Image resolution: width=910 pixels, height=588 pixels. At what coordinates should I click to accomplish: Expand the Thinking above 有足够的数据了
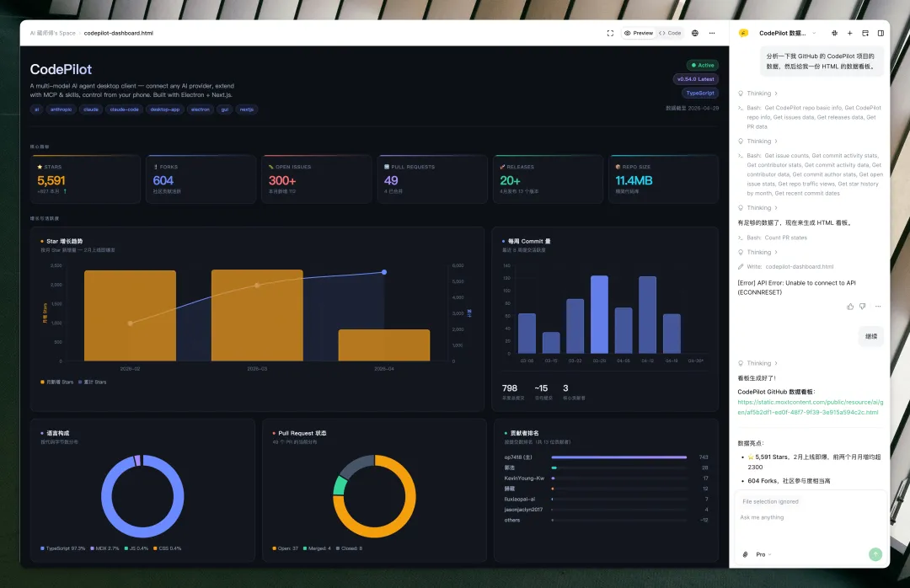[758, 208]
